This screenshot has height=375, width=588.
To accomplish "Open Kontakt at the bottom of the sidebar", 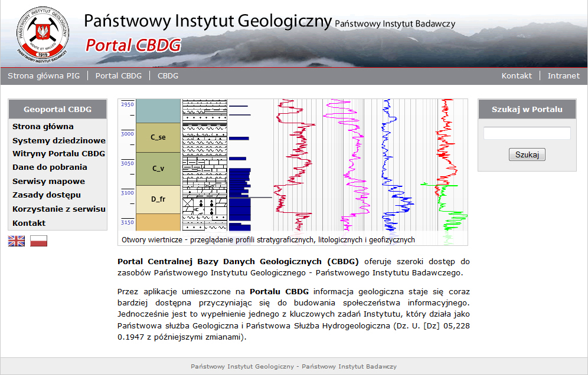I will pyautogui.click(x=29, y=223).
